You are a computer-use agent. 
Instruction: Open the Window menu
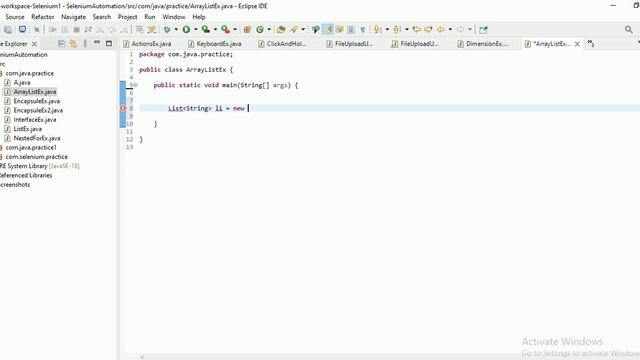click(174, 17)
